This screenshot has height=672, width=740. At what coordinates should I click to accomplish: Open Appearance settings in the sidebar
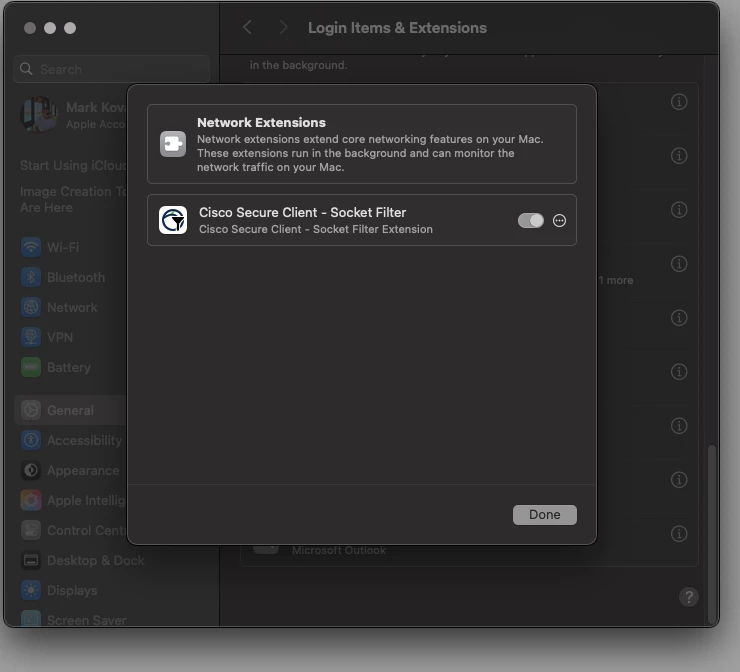coord(71,470)
